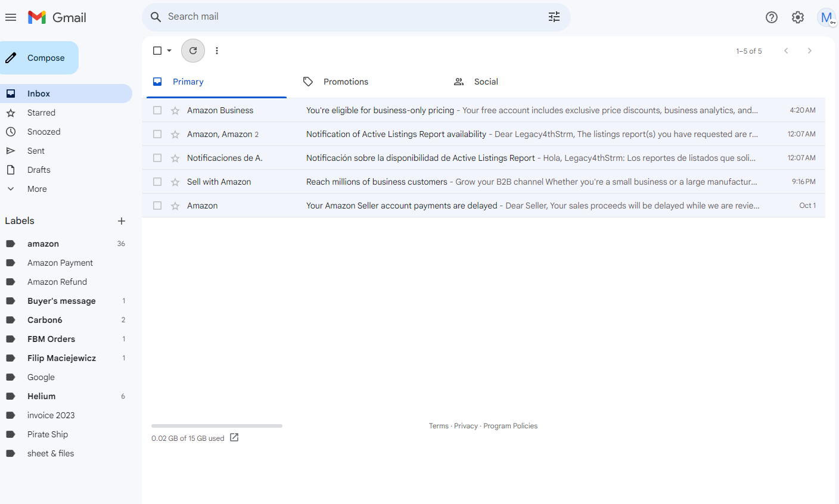Screen dimensions: 839x504
Task: Tick the select-all checkbox
Action: (x=157, y=51)
